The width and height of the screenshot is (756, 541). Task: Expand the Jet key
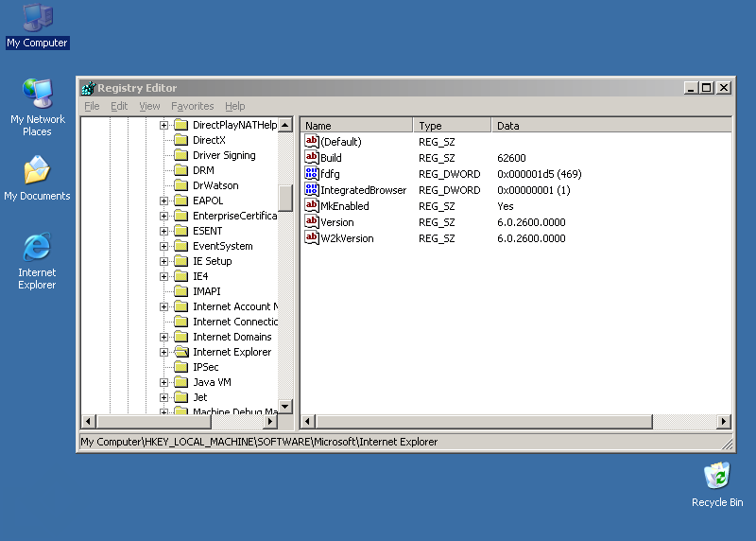[163, 397]
